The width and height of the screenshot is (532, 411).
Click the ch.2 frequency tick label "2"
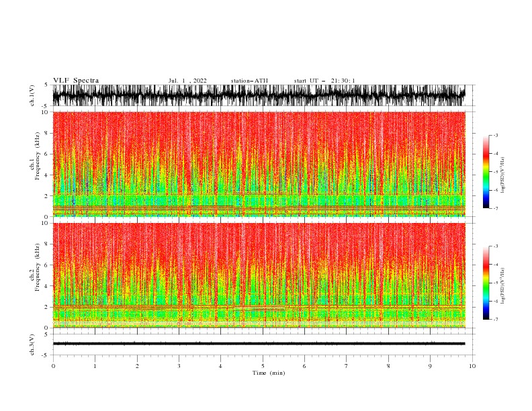click(x=46, y=307)
